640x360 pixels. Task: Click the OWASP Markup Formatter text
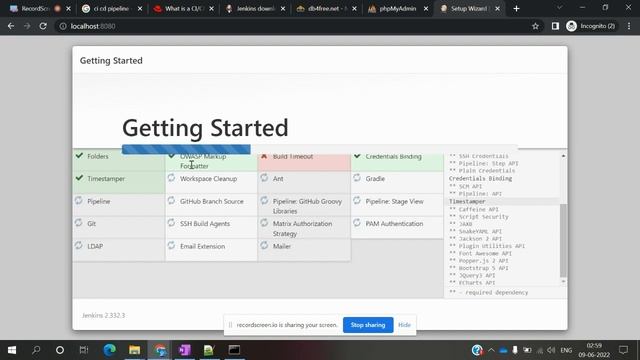(203, 161)
